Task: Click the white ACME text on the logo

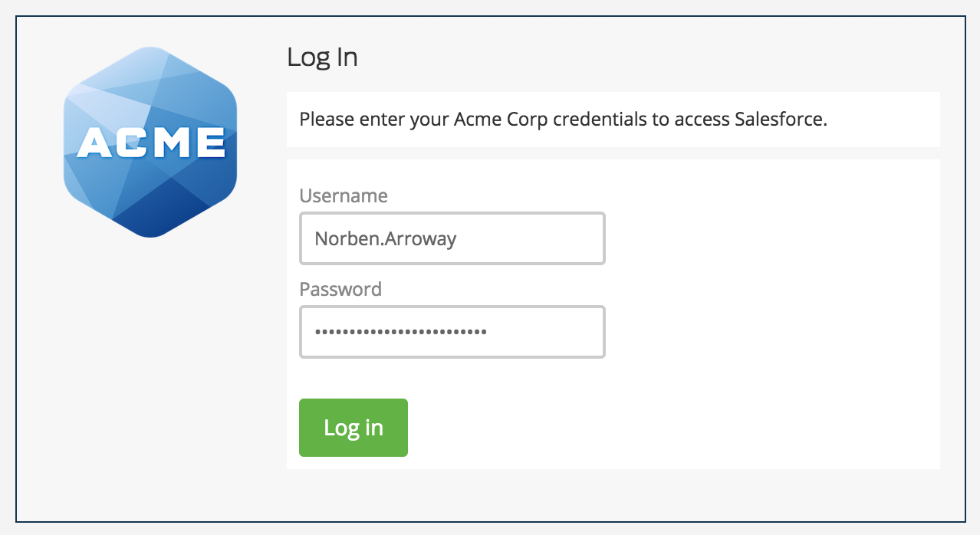Action: click(150, 142)
